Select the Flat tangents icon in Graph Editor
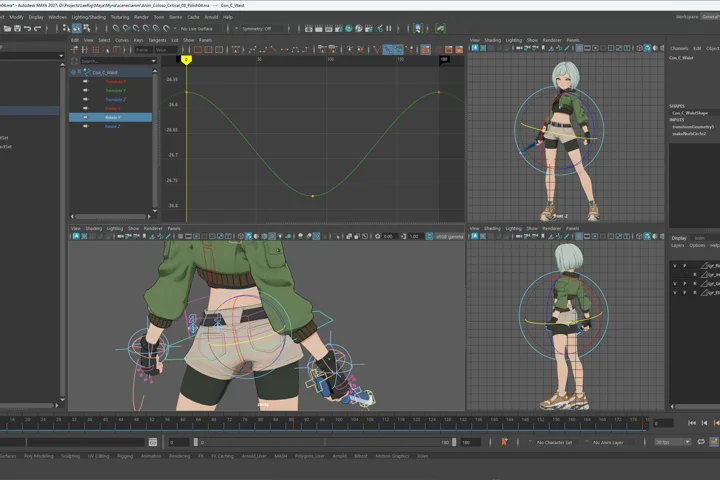The image size is (720, 480). point(285,50)
